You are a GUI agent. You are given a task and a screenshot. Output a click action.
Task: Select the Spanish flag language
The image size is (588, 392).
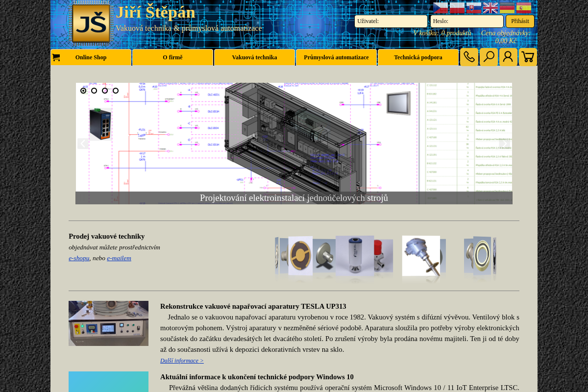(523, 8)
